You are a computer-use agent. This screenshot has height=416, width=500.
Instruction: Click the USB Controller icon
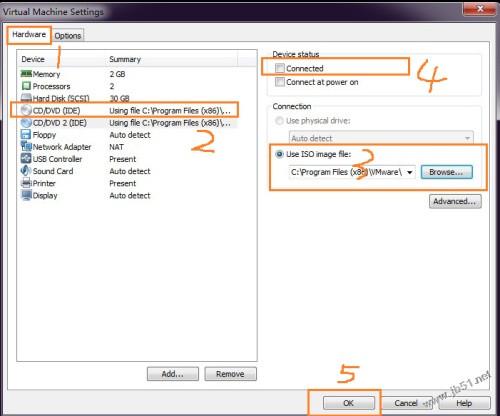click(26, 159)
